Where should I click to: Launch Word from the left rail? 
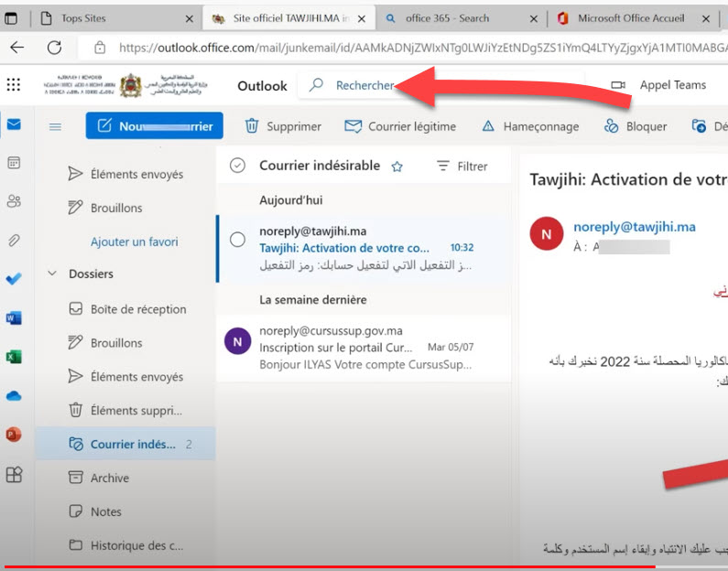coord(14,318)
